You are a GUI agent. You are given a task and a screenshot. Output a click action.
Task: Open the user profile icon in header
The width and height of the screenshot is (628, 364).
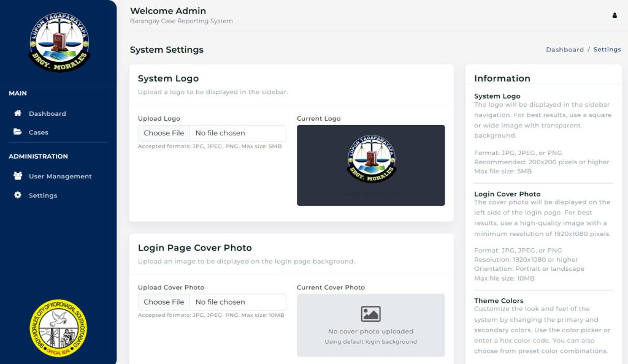pyautogui.click(x=615, y=15)
